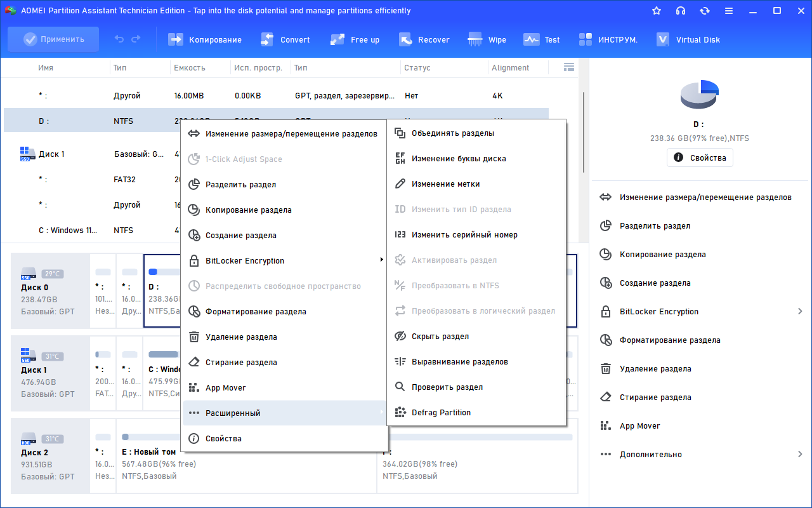The width and height of the screenshot is (812, 508).
Task: Launch the disk Test tool
Action: (542, 39)
